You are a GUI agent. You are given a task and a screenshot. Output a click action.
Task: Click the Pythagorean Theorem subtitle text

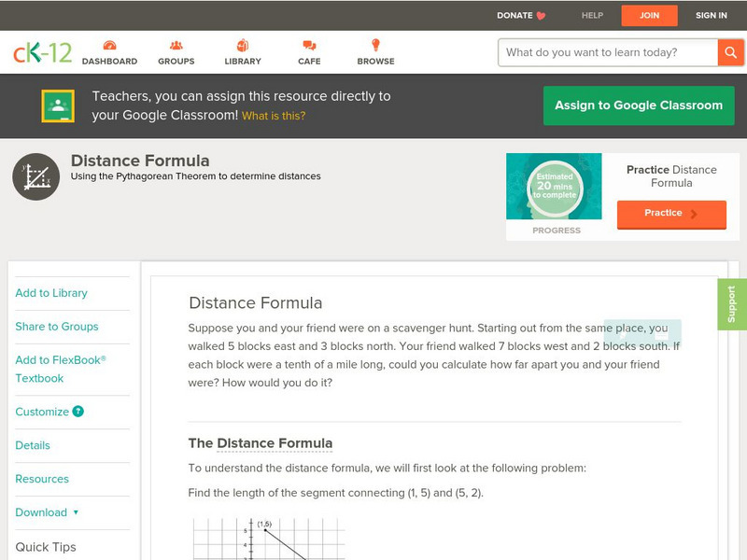[x=196, y=176]
